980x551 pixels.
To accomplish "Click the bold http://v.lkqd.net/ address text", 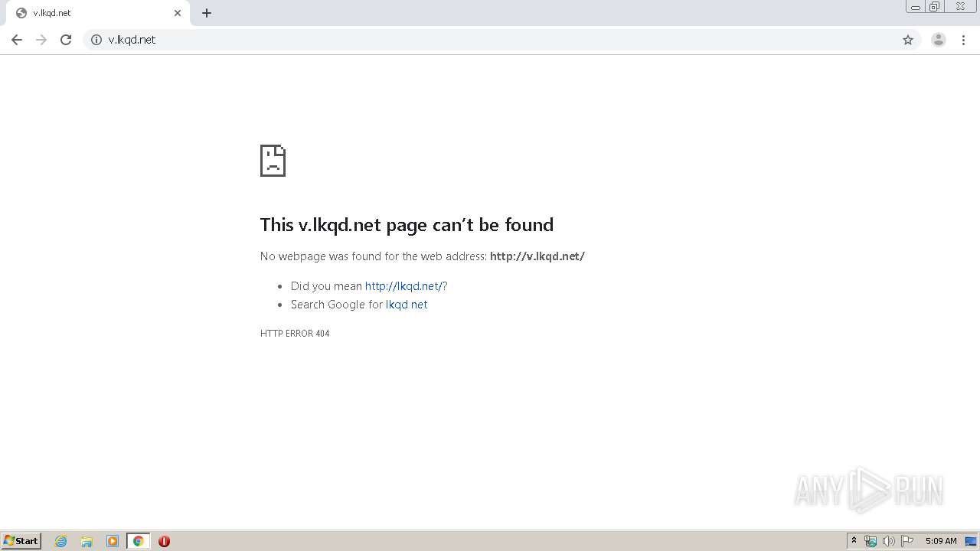I will (537, 256).
